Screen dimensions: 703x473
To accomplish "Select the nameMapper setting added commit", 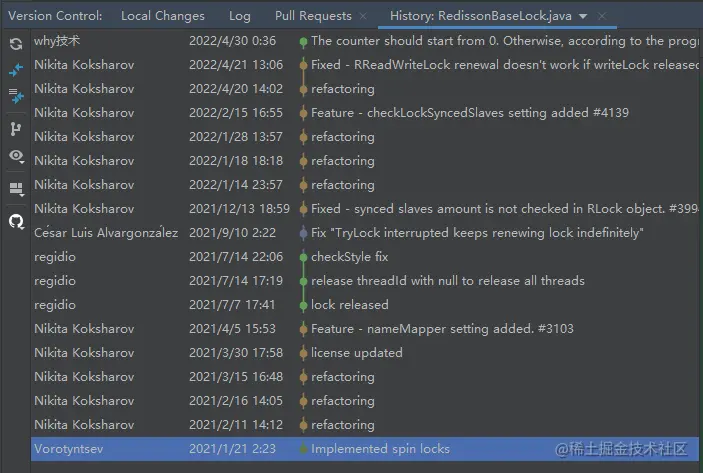I will tap(365, 329).
